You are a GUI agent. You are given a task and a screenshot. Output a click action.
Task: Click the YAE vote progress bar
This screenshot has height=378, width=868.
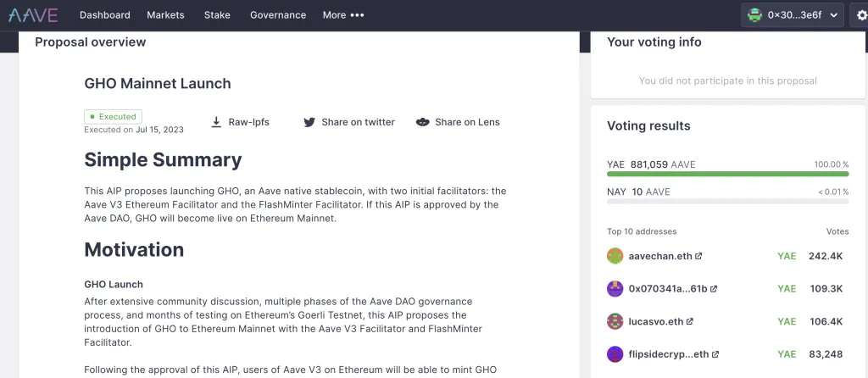(x=727, y=174)
